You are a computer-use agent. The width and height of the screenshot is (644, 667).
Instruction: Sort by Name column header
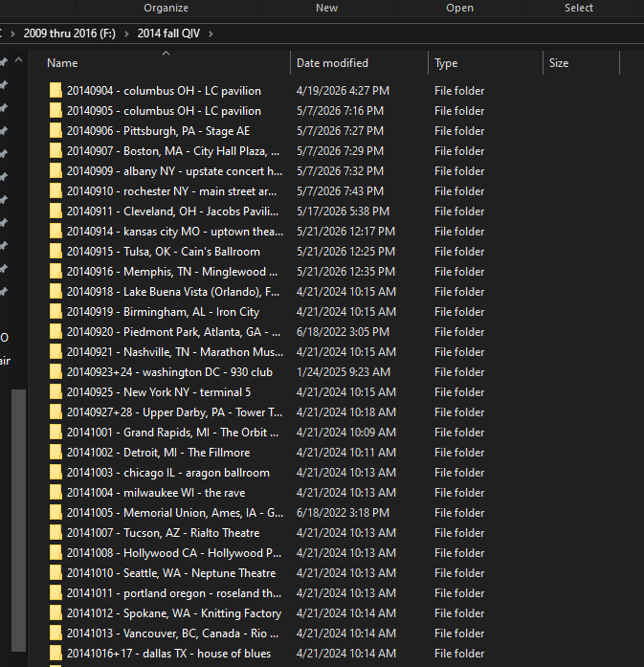click(x=62, y=63)
